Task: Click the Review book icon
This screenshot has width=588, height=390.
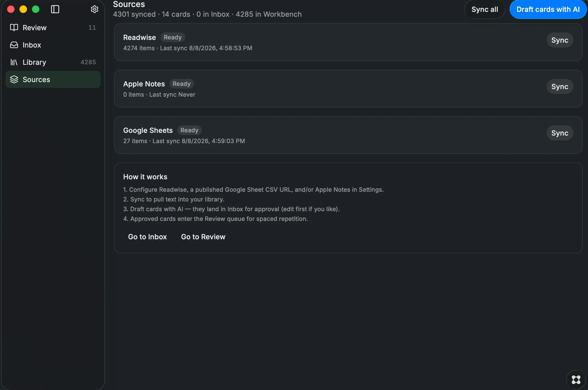Action: click(x=14, y=28)
